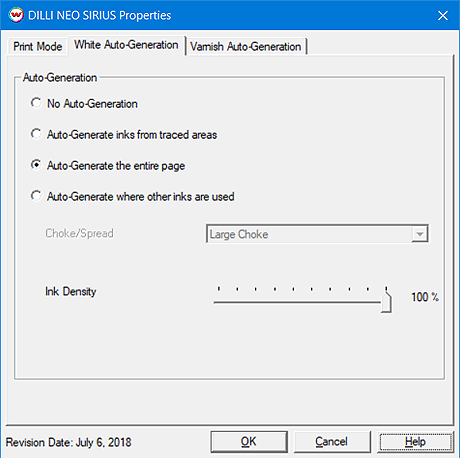Enable Auto-Generate where other inks are used
The height and width of the screenshot is (458, 460).
coord(36,196)
